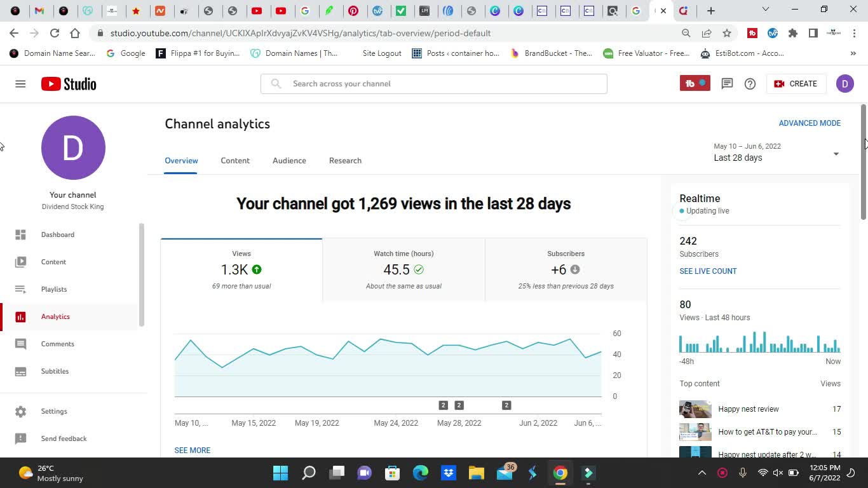Click the Search across your channel field
The width and height of the screenshot is (868, 488).
[x=434, y=84]
